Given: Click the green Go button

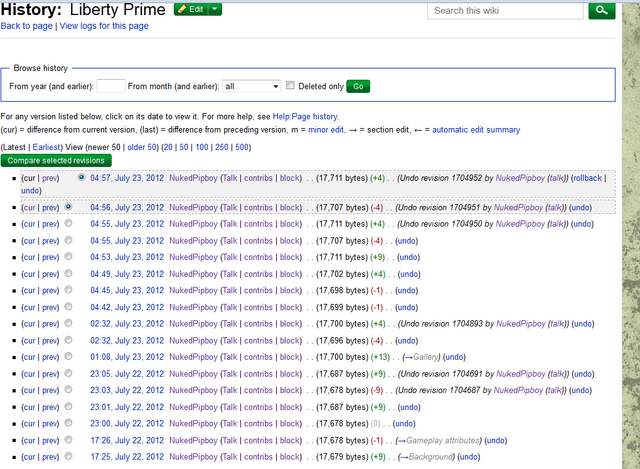Looking at the screenshot, I should 358,86.
